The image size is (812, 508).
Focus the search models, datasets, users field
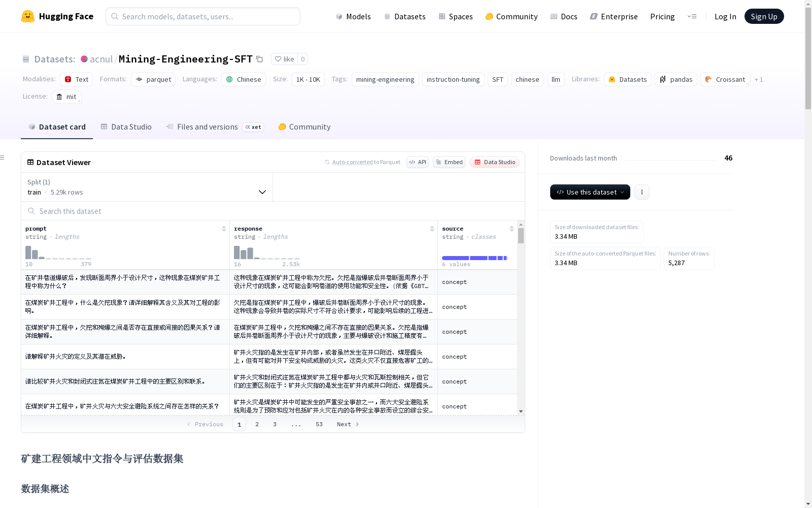(x=203, y=16)
